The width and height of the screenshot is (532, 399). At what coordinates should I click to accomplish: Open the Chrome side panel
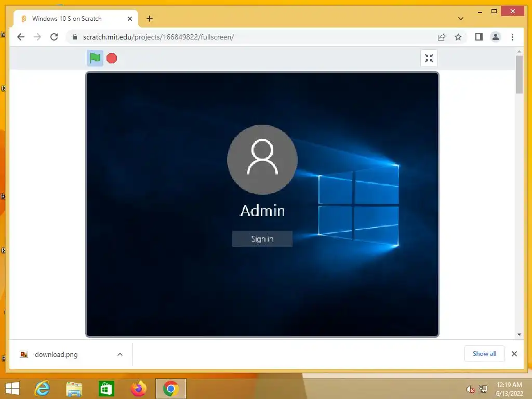pyautogui.click(x=478, y=37)
